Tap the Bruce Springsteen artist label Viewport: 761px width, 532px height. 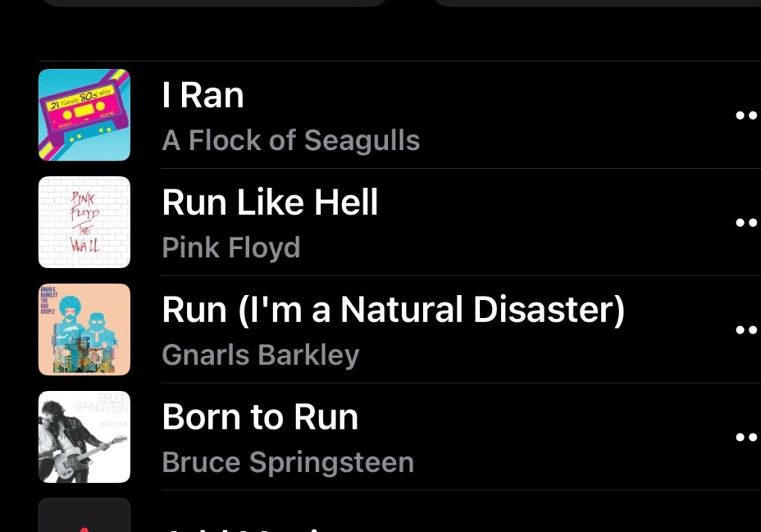(x=288, y=462)
